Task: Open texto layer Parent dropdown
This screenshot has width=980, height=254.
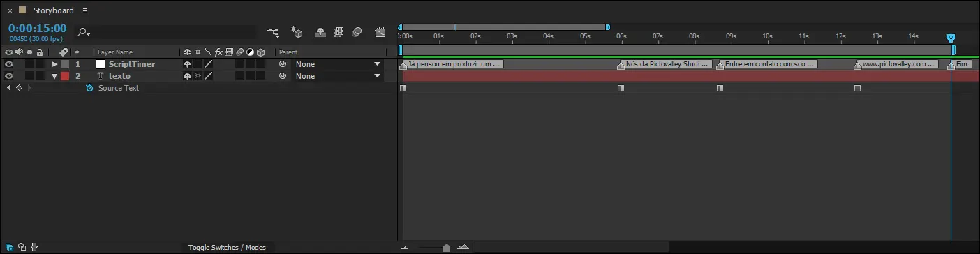Action: (338, 76)
